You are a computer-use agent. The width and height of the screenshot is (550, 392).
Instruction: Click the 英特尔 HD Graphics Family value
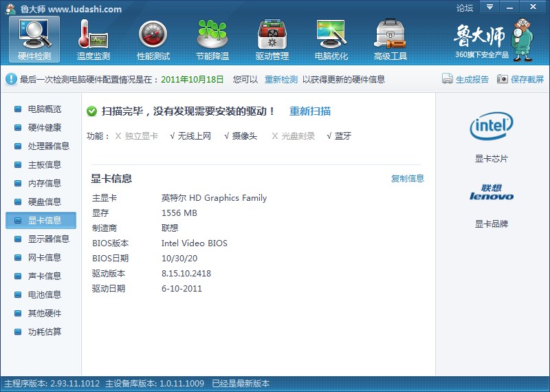[x=214, y=198]
